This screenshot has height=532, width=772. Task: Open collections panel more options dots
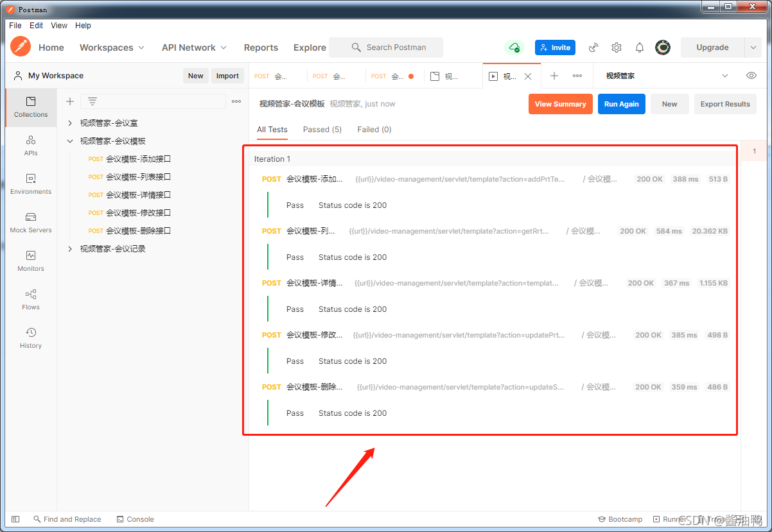(236, 101)
